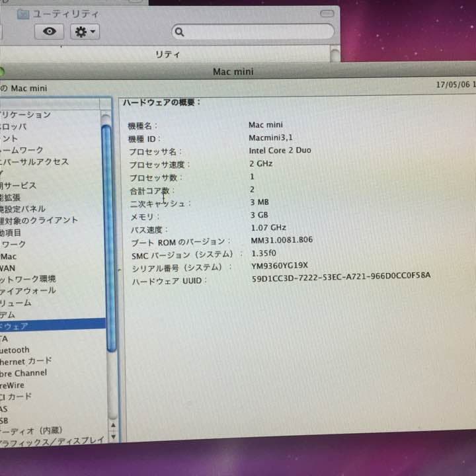The width and height of the screenshot is (476, 476).
Task: Click the Quick Look eye icon
Action: pyautogui.click(x=49, y=32)
